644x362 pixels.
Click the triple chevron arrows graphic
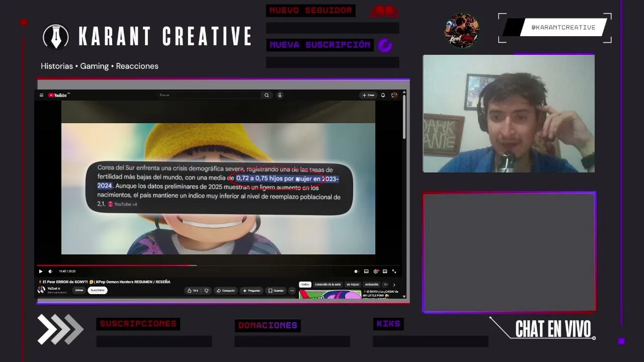pyautogui.click(x=60, y=329)
